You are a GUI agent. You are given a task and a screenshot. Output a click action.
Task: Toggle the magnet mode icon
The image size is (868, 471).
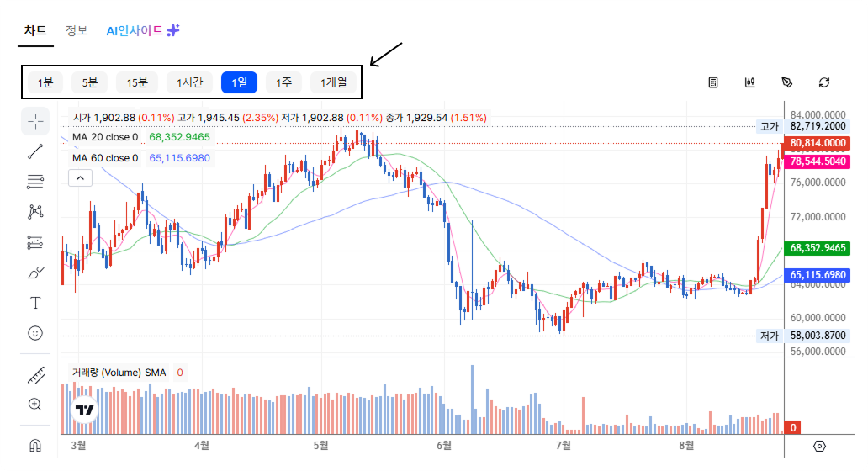coord(35,445)
